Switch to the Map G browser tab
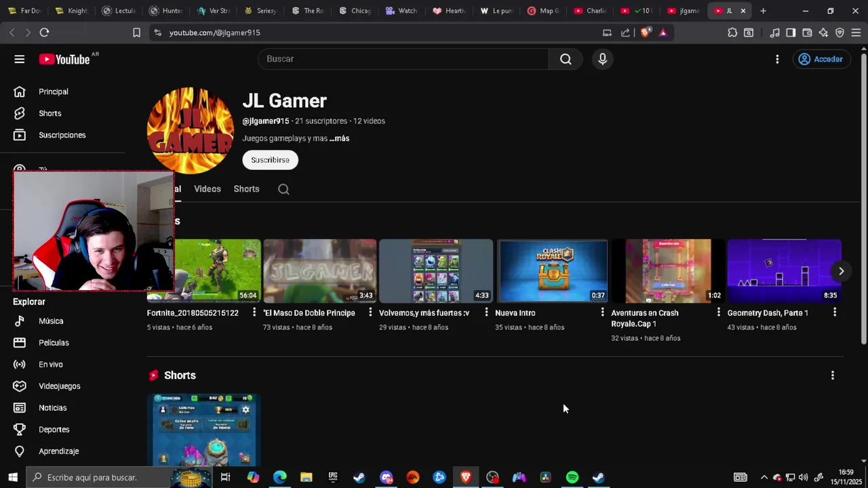 (x=543, y=11)
